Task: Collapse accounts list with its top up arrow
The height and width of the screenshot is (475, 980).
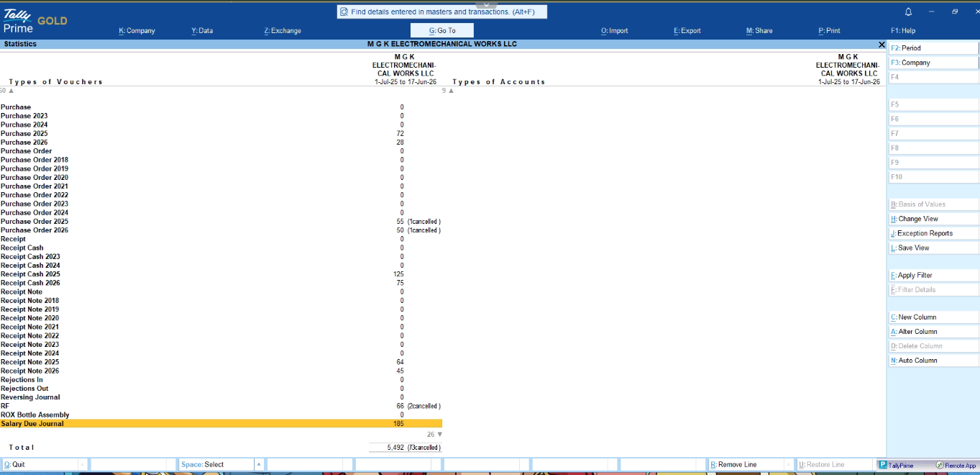Action: tap(452, 91)
